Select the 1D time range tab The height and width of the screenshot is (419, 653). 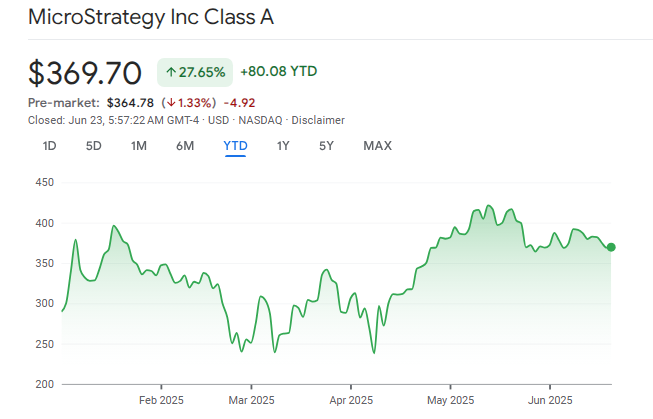49,146
